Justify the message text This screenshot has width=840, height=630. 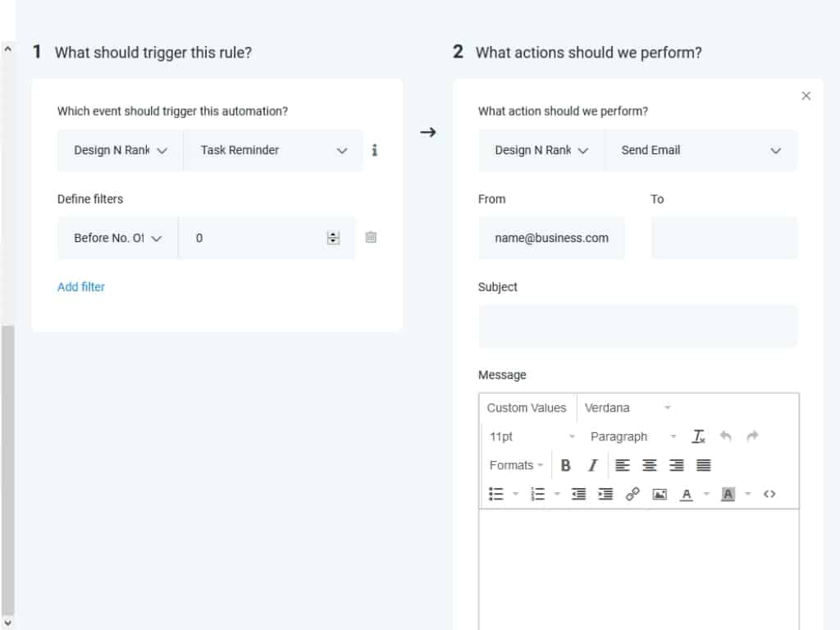(703, 465)
